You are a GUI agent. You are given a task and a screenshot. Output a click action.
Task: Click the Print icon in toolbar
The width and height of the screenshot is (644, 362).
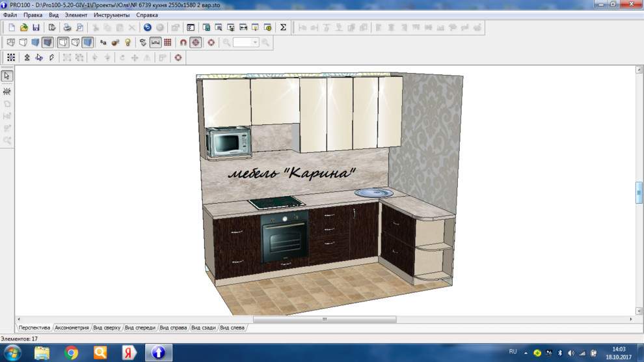[x=67, y=27]
